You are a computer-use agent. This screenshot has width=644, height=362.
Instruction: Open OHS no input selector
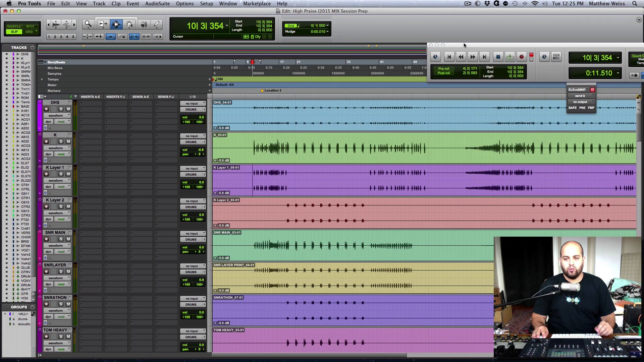click(x=193, y=104)
